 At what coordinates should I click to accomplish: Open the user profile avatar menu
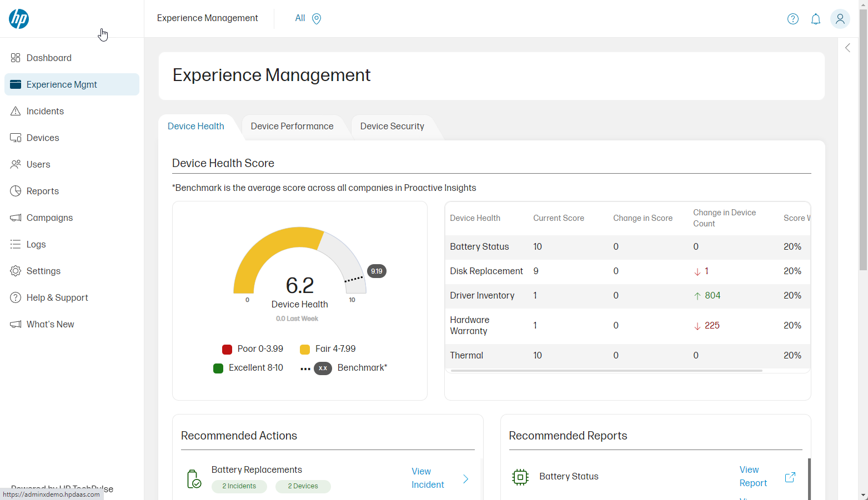pos(840,18)
